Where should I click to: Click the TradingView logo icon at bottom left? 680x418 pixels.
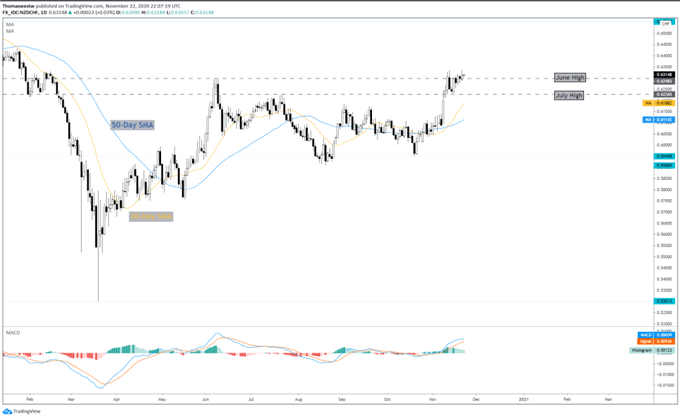(7, 411)
